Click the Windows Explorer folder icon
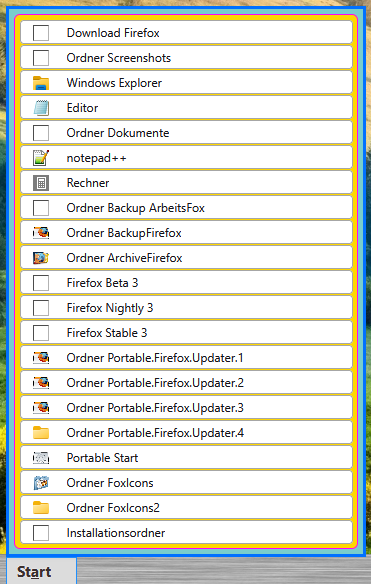Image resolution: width=371 pixels, height=584 pixels. [x=41, y=83]
